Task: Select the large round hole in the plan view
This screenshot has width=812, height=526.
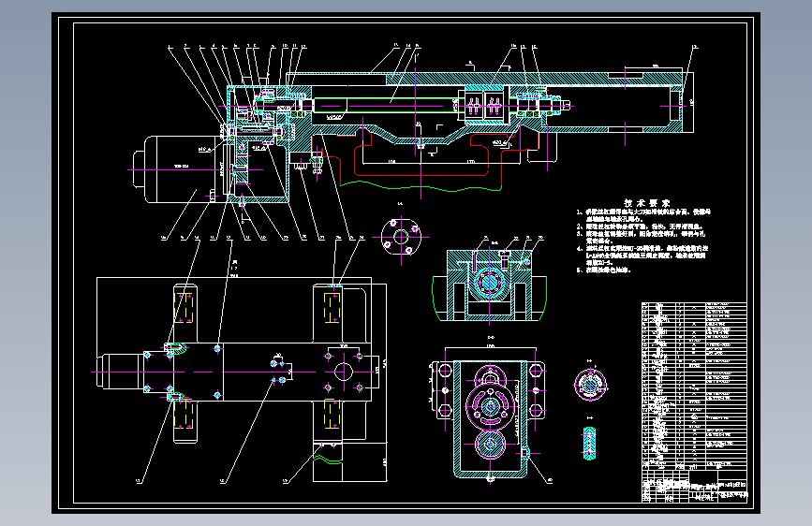Action: pyautogui.click(x=344, y=372)
